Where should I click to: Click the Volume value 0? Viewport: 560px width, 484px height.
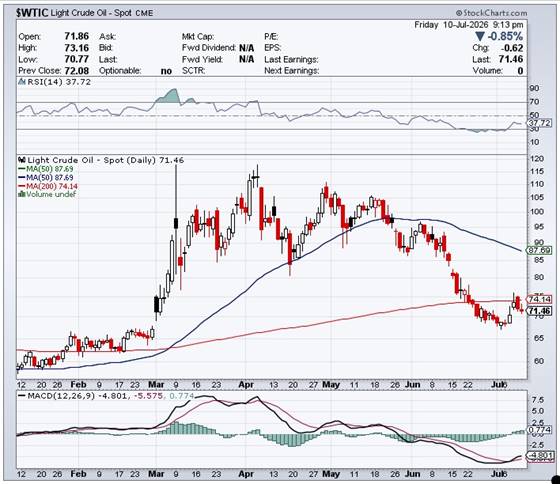520,71
